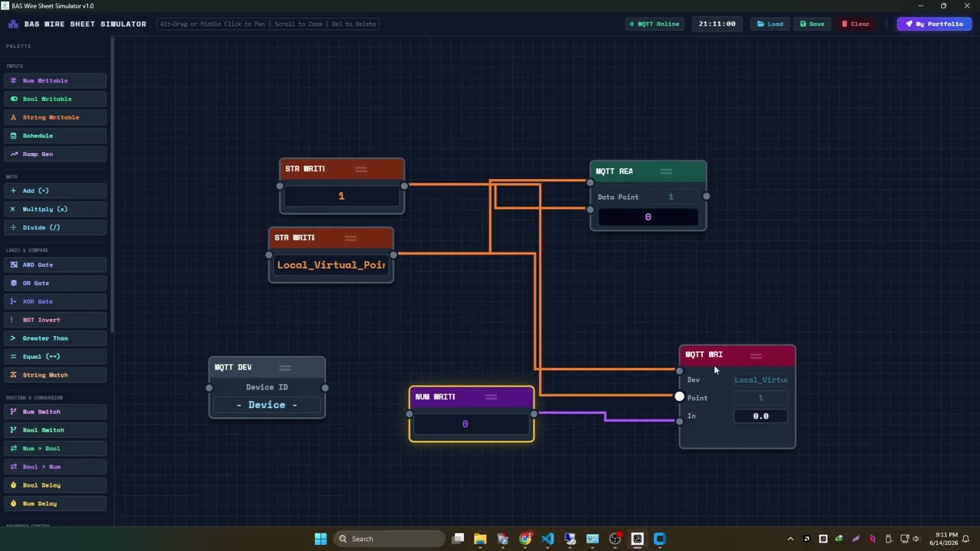This screenshot has height=551, width=980.
Task: Select Ramp Gen palette item
Action: 55,154
